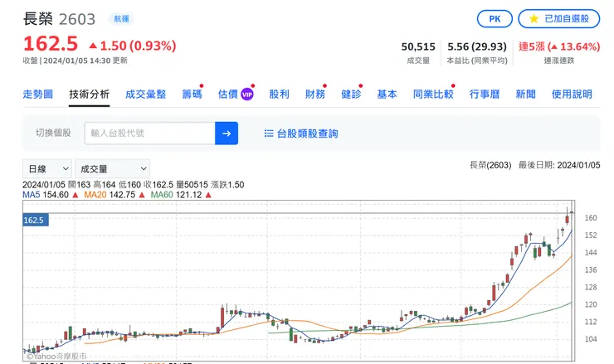The image size is (614, 364).
Task: Click the latest red candlestick near 160
Action: (x=567, y=219)
